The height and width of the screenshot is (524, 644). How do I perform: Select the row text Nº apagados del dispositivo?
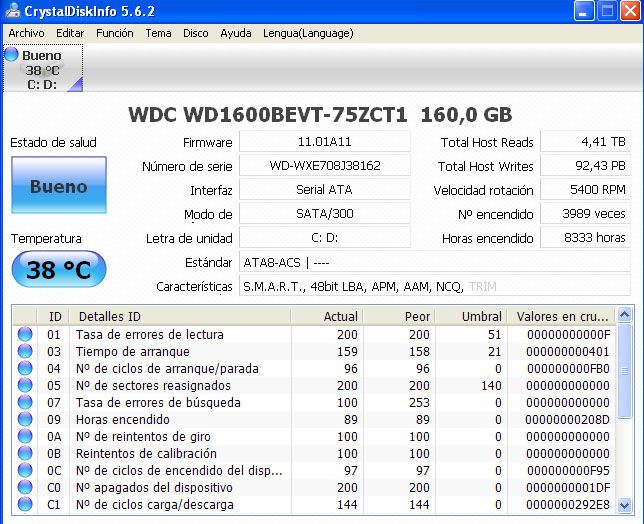[154, 487]
